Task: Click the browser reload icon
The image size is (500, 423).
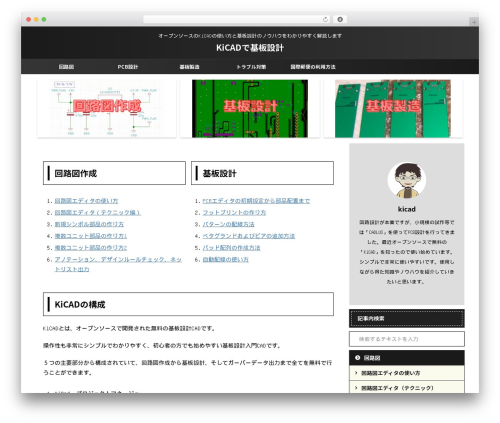Action: [x=325, y=19]
